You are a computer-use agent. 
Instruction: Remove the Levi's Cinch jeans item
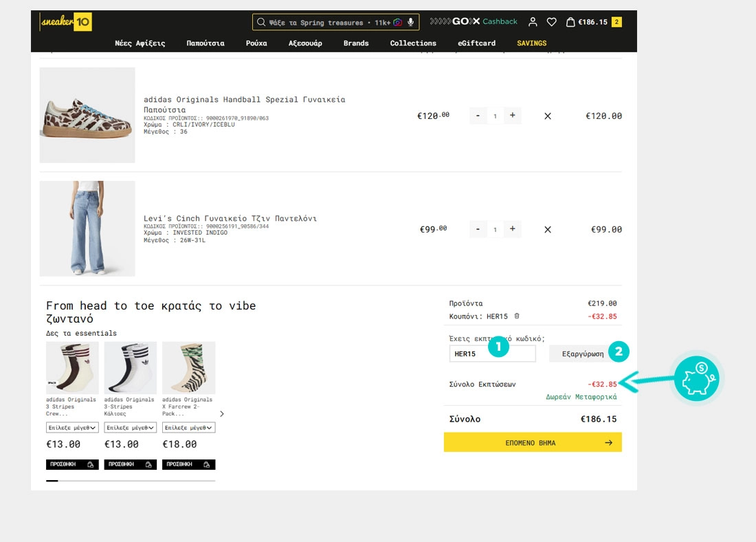tap(548, 230)
